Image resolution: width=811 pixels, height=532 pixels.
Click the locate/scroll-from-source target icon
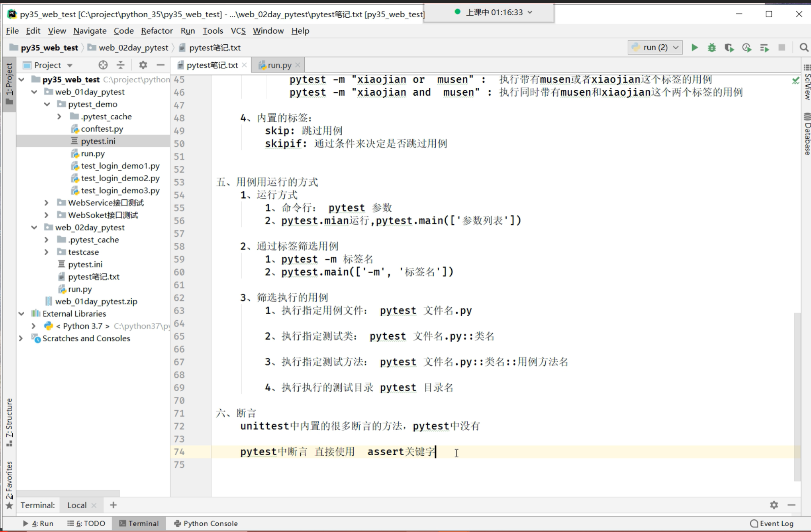click(103, 65)
